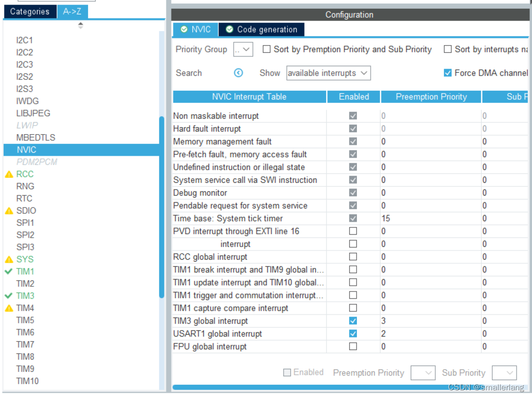Viewport: 532px width, 397px height.
Task: Enable RCC global interrupt checkbox
Action: click(x=353, y=257)
